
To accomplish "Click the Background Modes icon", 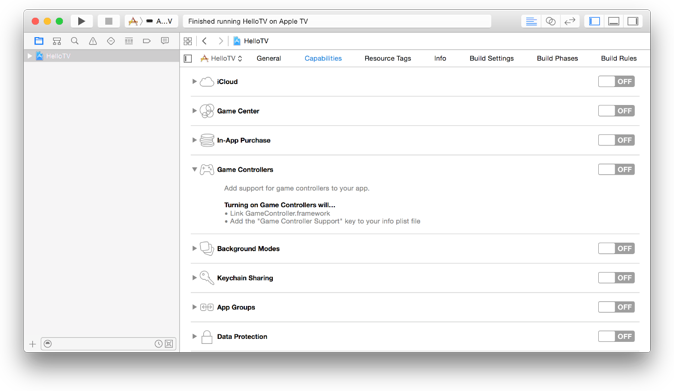I will 207,248.
